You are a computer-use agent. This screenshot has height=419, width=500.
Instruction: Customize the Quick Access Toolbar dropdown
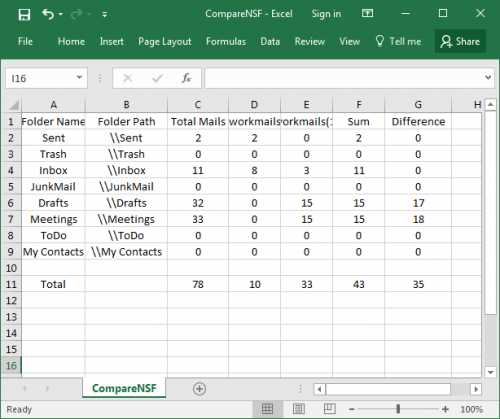[x=104, y=14]
